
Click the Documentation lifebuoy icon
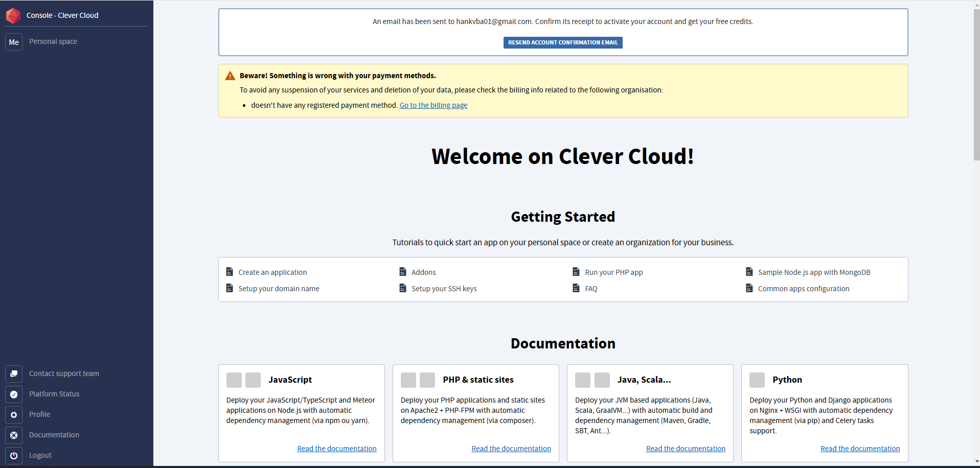click(x=14, y=435)
